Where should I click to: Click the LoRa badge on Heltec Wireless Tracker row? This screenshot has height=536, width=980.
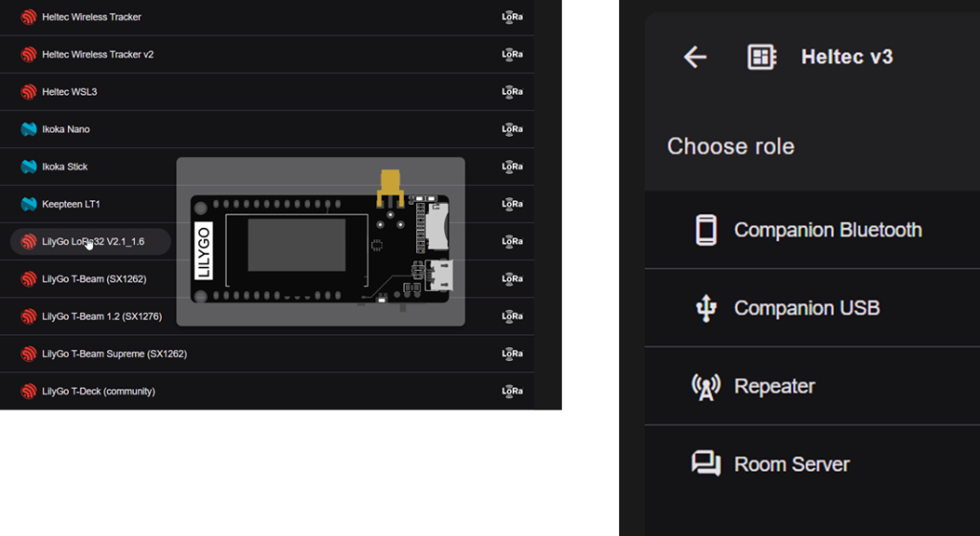point(512,17)
